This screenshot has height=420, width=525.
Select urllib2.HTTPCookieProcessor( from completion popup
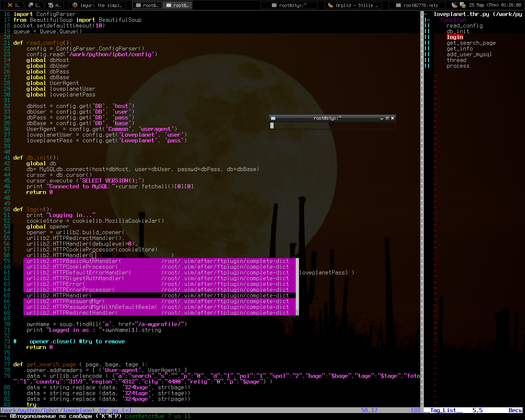point(72,267)
